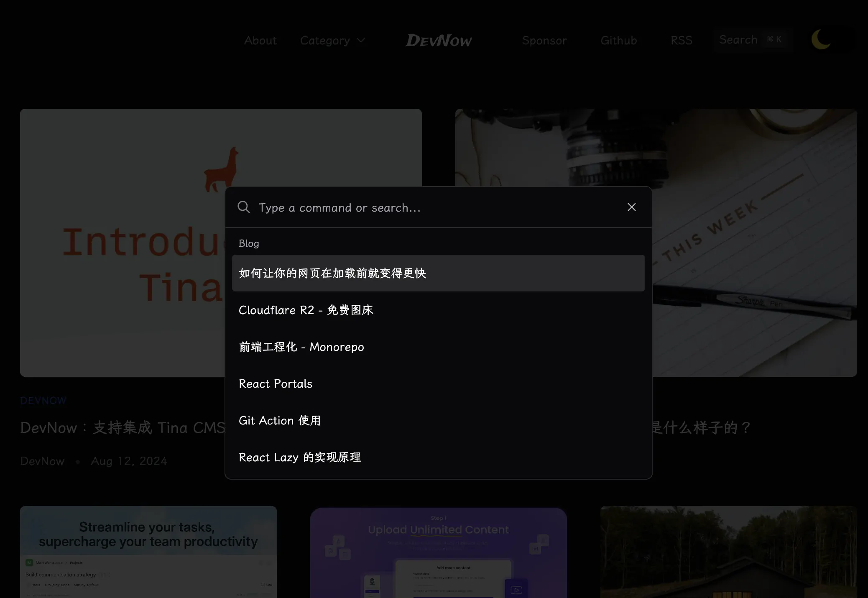Close the command palette with the X icon
868x598 pixels.
631,207
